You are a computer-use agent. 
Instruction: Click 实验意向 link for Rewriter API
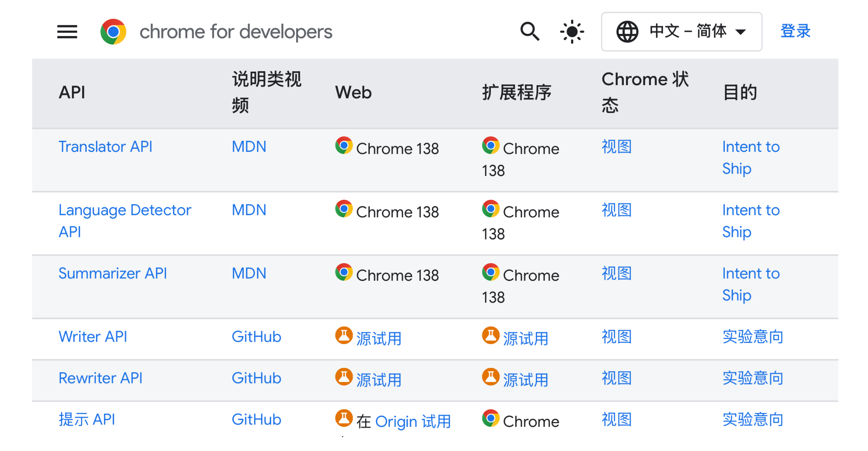pos(752,378)
